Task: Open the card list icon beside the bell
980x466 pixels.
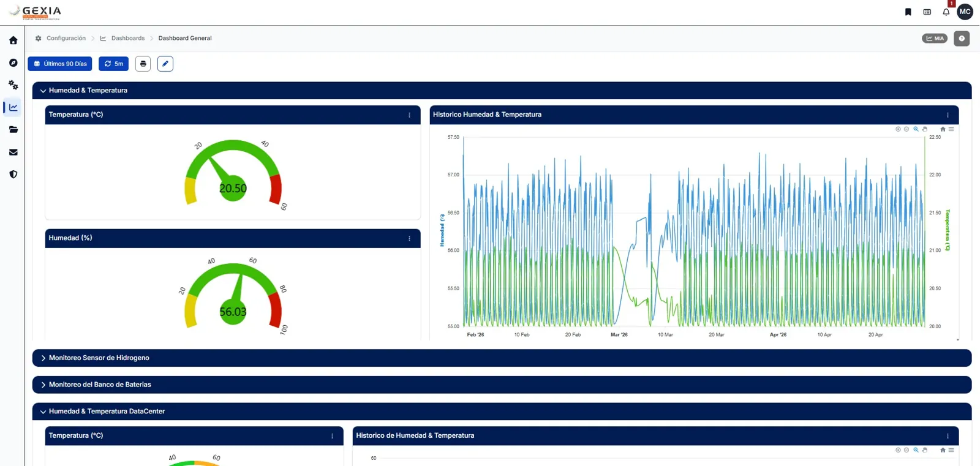Action: [927, 12]
